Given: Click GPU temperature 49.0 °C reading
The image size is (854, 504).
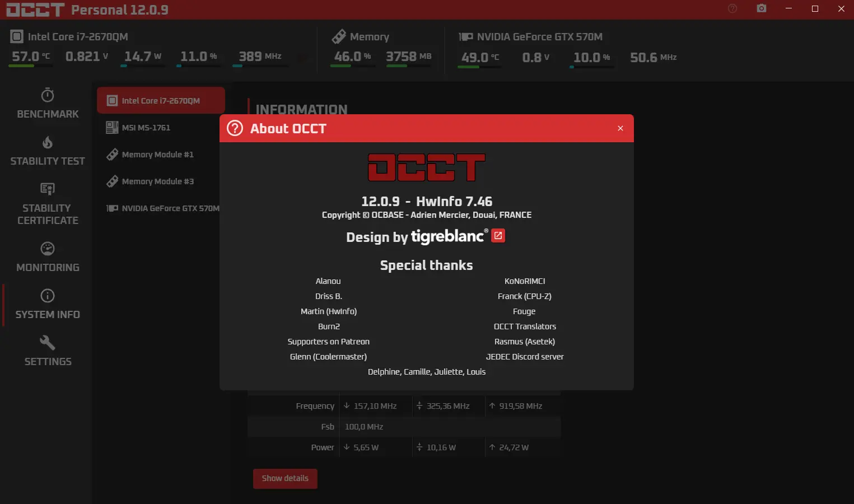Looking at the screenshot, I should click(480, 57).
